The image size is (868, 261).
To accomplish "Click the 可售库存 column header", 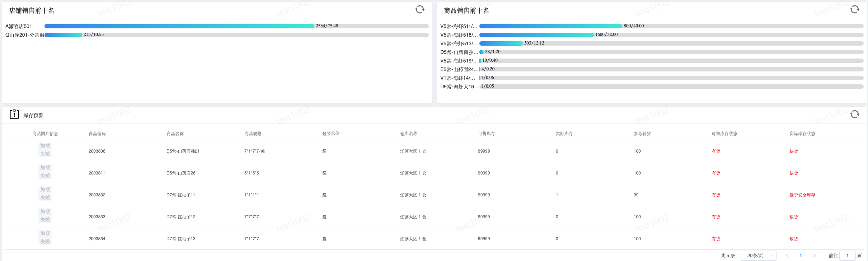I will click(486, 134).
